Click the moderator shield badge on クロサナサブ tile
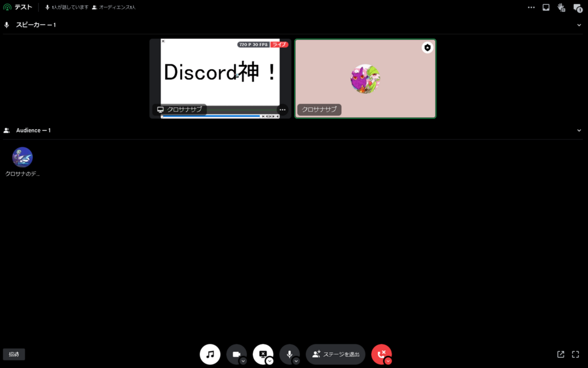Screen dimensions: 588x368 tap(427, 47)
